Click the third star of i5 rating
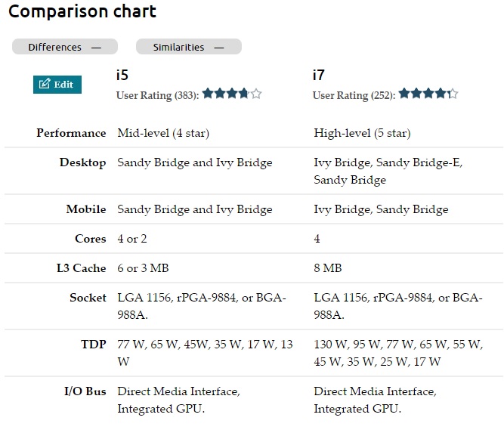 tap(232, 94)
